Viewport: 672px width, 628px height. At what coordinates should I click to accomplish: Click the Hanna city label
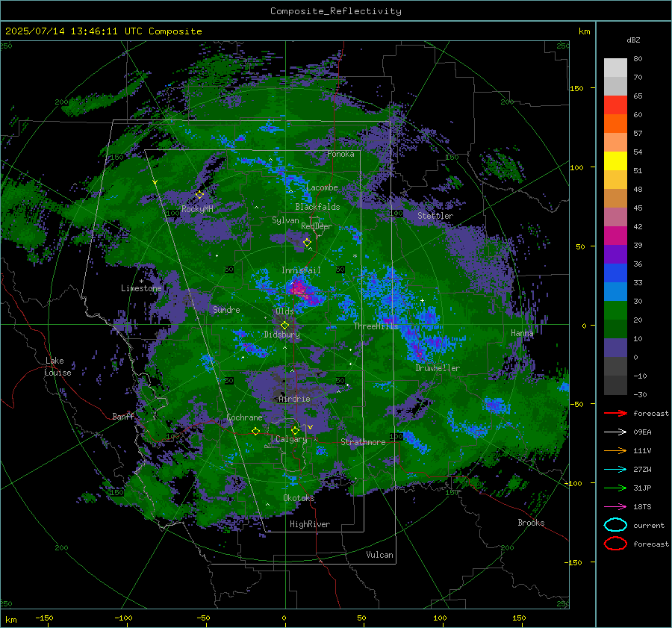[x=522, y=333]
